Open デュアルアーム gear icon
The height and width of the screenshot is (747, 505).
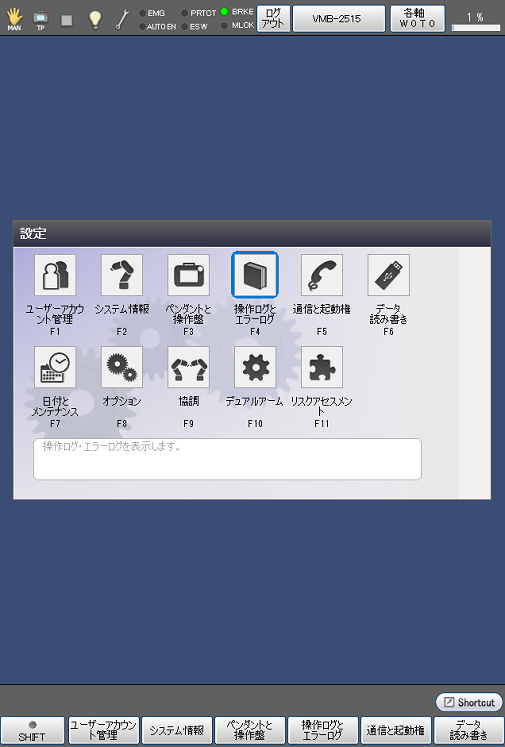coord(255,367)
